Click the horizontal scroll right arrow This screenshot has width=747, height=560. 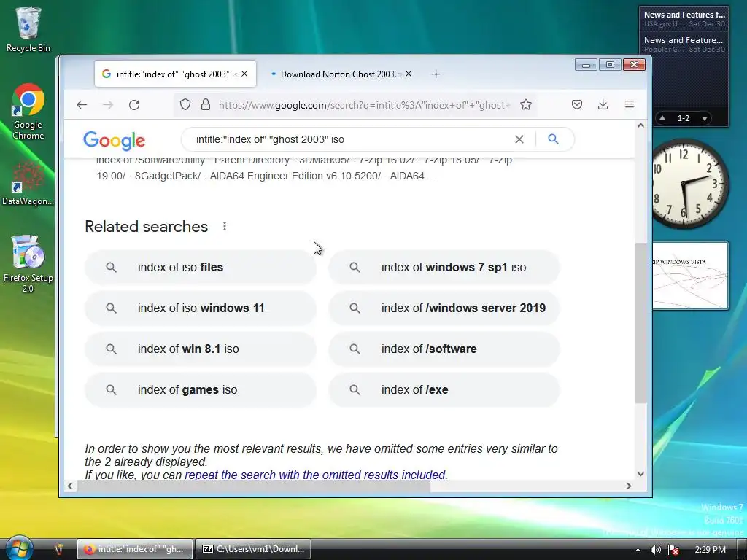pyautogui.click(x=629, y=486)
